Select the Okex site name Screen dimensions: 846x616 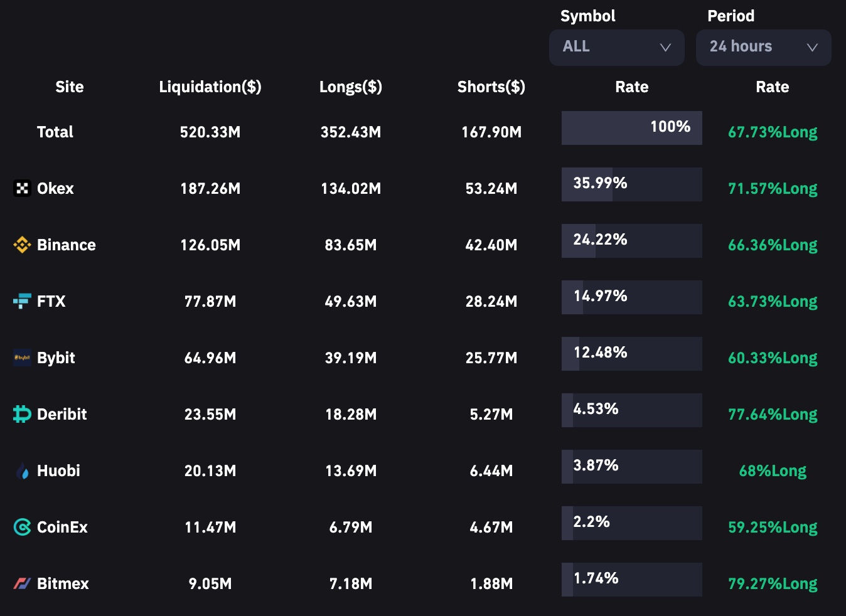tap(55, 188)
